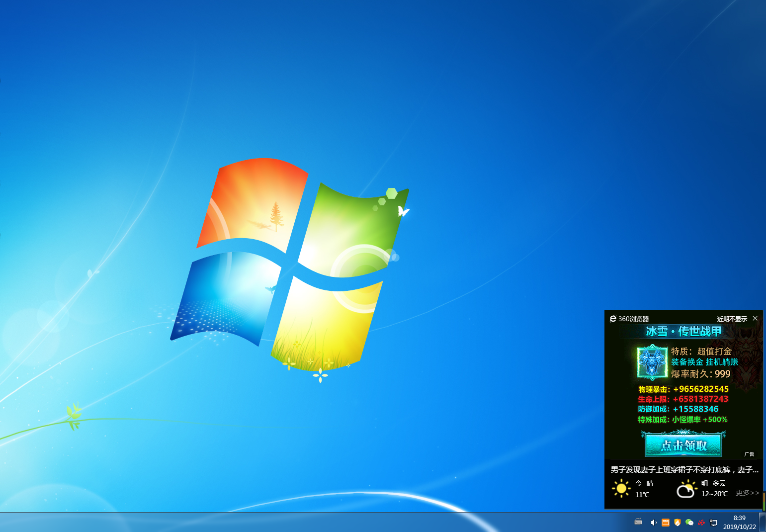Image resolution: width=766 pixels, height=532 pixels.
Task: Select "近期不显示" to hide popup
Action: (732, 319)
